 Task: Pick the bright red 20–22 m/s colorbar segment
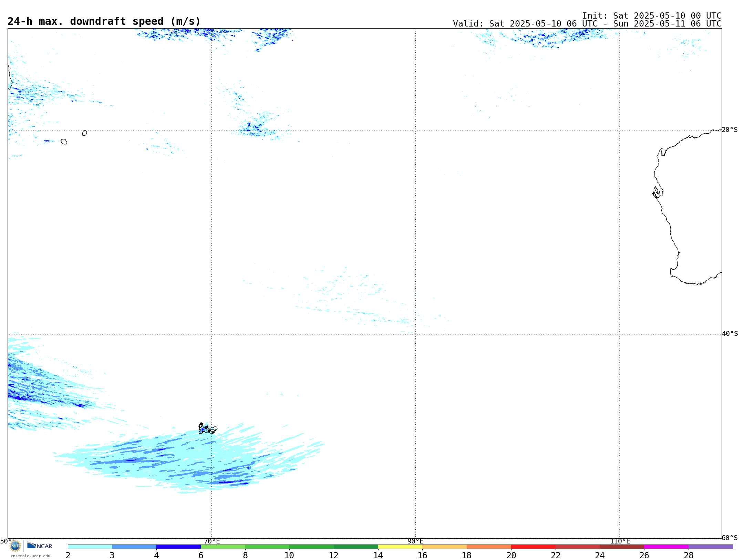pos(533,547)
